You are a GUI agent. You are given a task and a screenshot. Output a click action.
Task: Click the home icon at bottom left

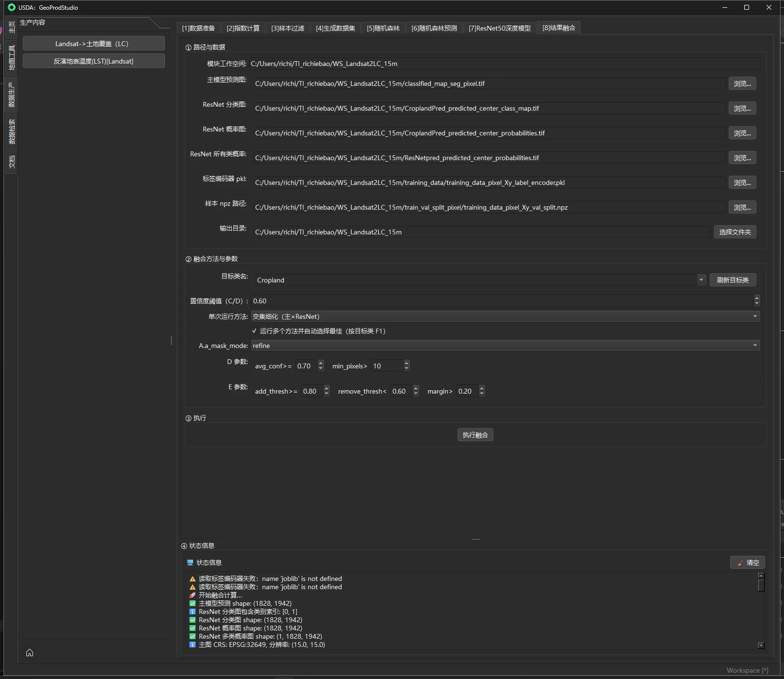coord(30,652)
